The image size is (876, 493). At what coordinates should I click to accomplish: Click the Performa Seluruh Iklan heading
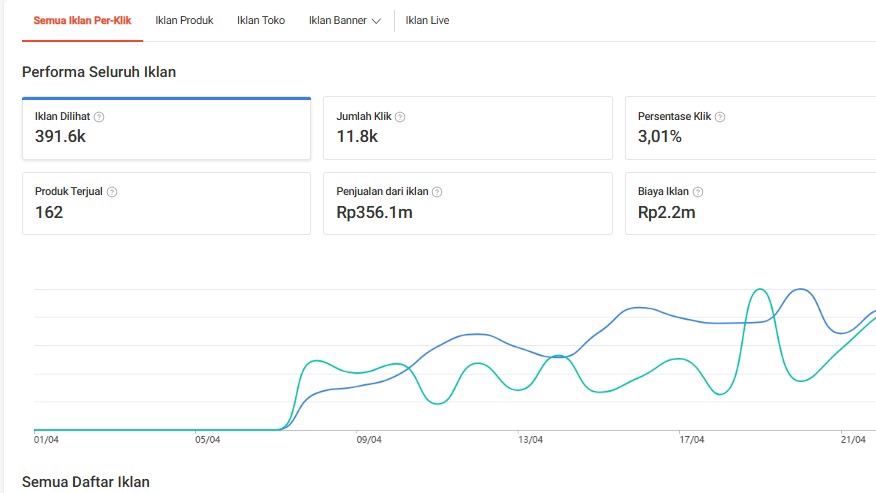pos(99,72)
